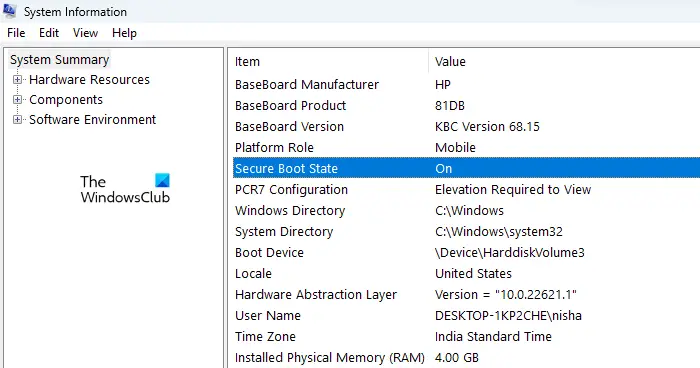Select the BaseBoard Version row

(467, 127)
